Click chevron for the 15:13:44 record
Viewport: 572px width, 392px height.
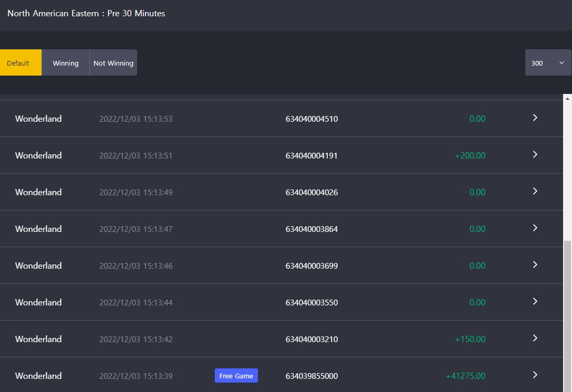pyautogui.click(x=535, y=302)
